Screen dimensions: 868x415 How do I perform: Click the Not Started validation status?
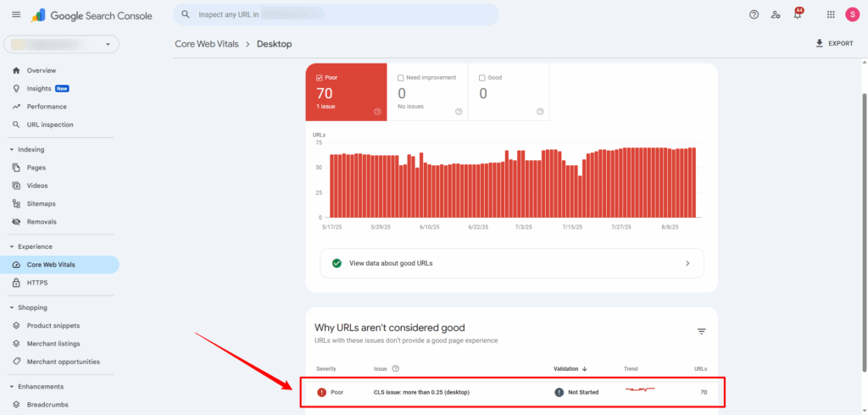pyautogui.click(x=576, y=392)
